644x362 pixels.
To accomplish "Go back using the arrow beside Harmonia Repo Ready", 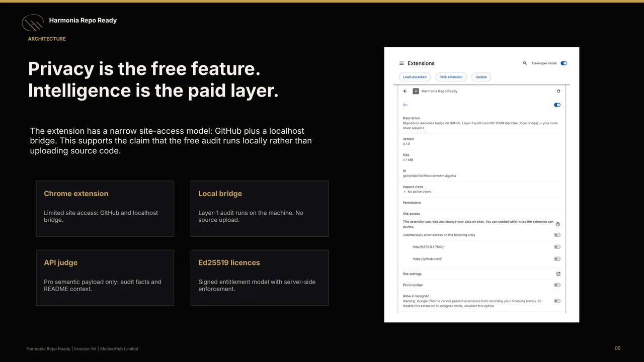I will 405,91.
